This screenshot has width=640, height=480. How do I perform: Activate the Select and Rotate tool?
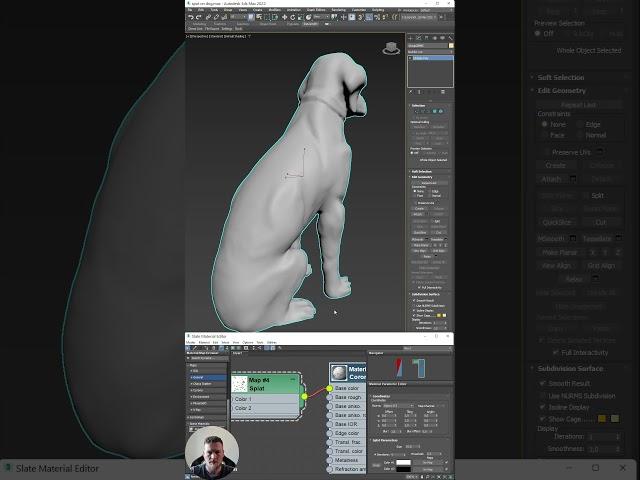click(x=293, y=17)
